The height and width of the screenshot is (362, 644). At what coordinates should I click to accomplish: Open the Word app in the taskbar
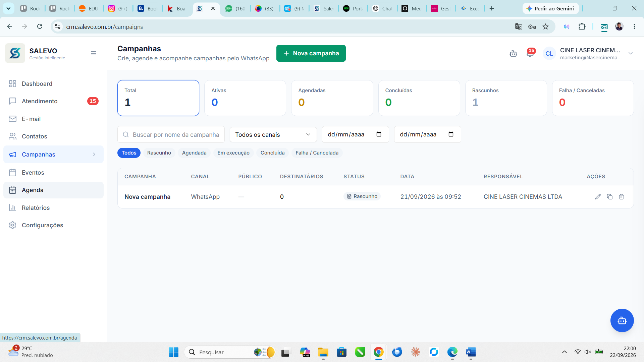pos(471,352)
